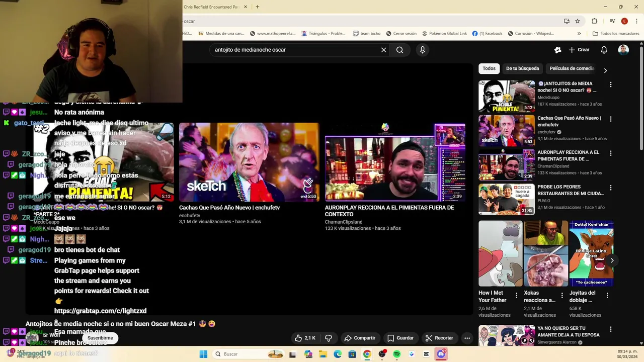The height and width of the screenshot is (362, 644).
Task: Open the Windows Start menu
Action: (203, 354)
